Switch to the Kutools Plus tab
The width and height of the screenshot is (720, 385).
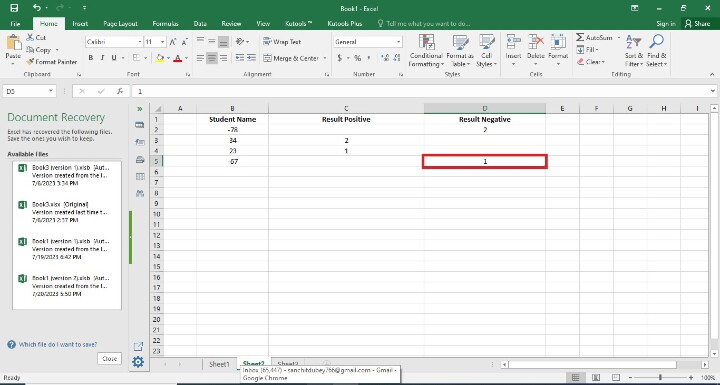click(344, 23)
